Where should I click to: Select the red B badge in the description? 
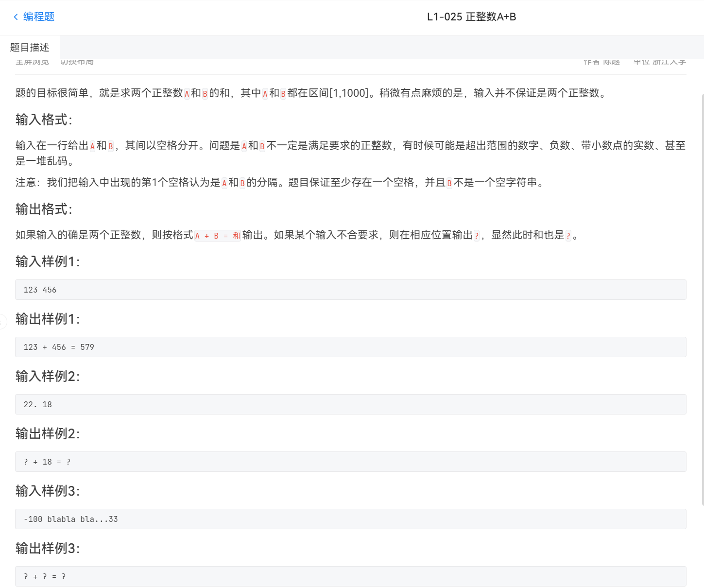click(205, 94)
